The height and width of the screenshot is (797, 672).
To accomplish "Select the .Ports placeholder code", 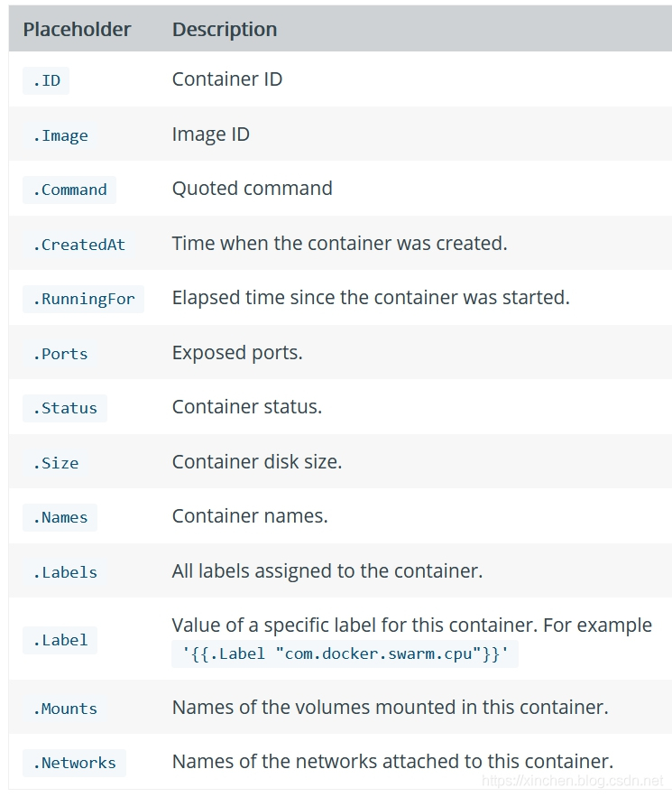I will (60, 354).
